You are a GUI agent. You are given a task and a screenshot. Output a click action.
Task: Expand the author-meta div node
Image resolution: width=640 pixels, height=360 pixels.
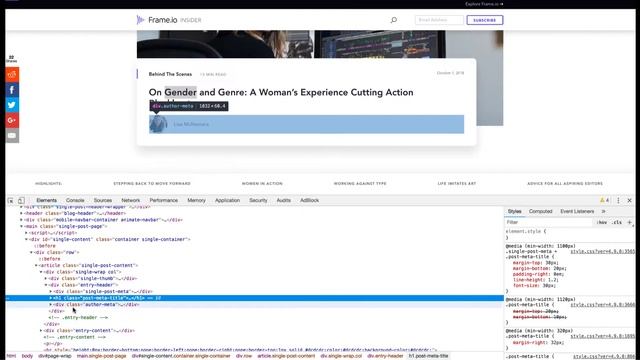point(51,304)
